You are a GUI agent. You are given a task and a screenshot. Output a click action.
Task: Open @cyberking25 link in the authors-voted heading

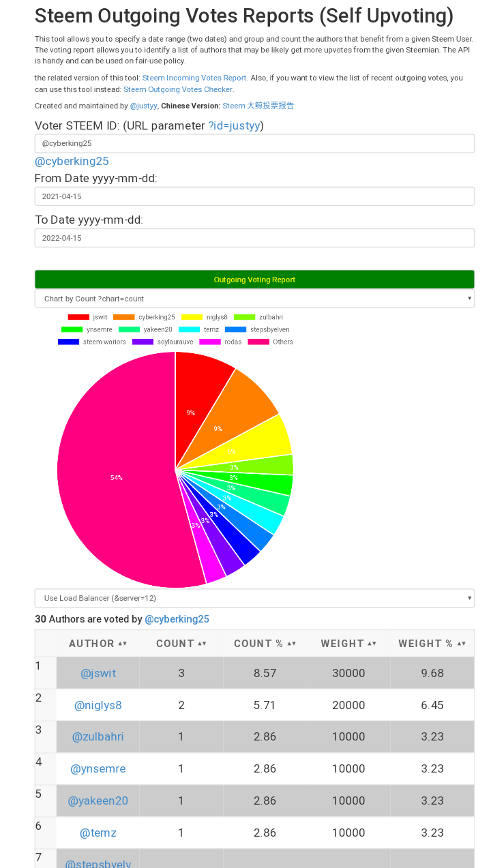click(x=177, y=619)
